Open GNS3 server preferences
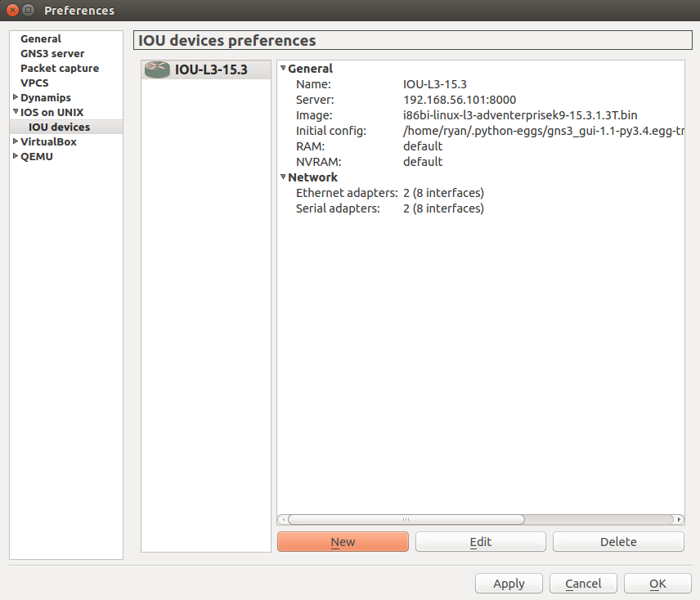This screenshot has width=700, height=600. click(x=52, y=53)
